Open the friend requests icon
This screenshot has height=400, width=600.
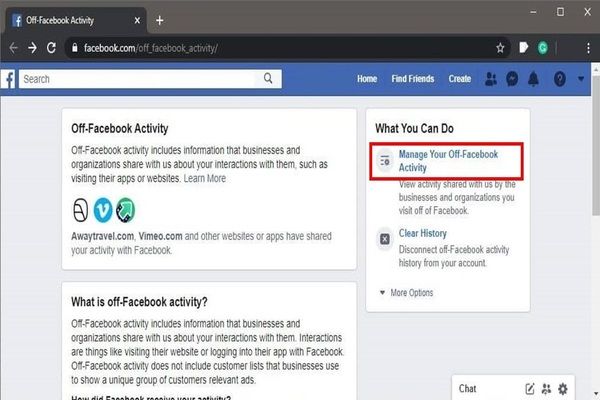[x=490, y=79]
